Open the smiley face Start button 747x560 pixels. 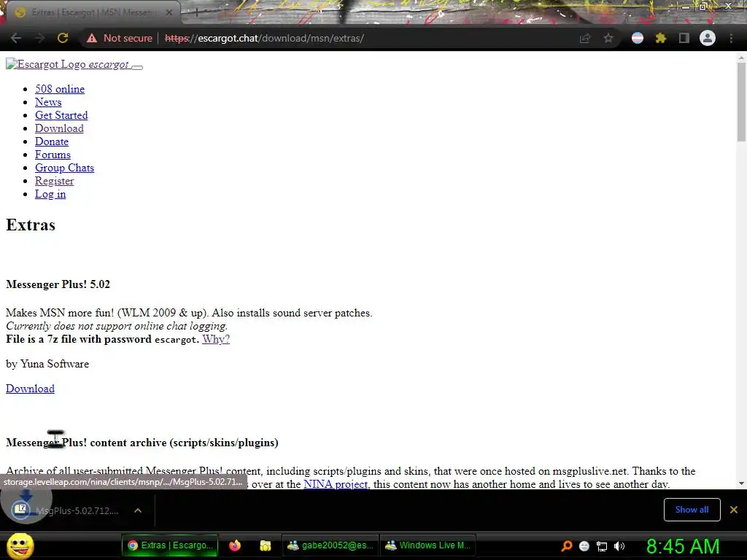point(20,545)
